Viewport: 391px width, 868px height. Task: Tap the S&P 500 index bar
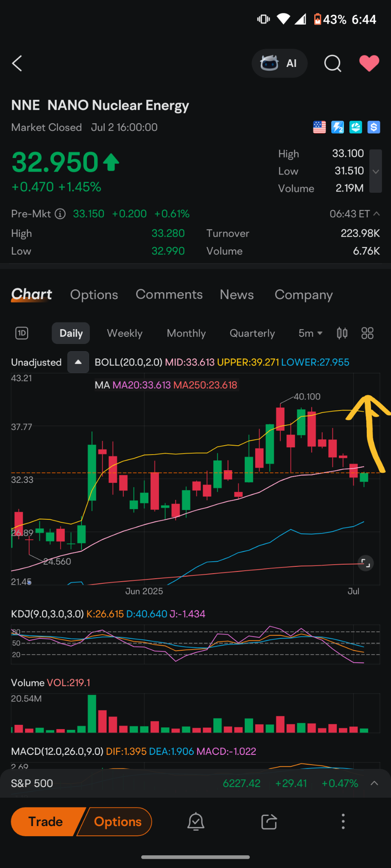tap(195, 783)
